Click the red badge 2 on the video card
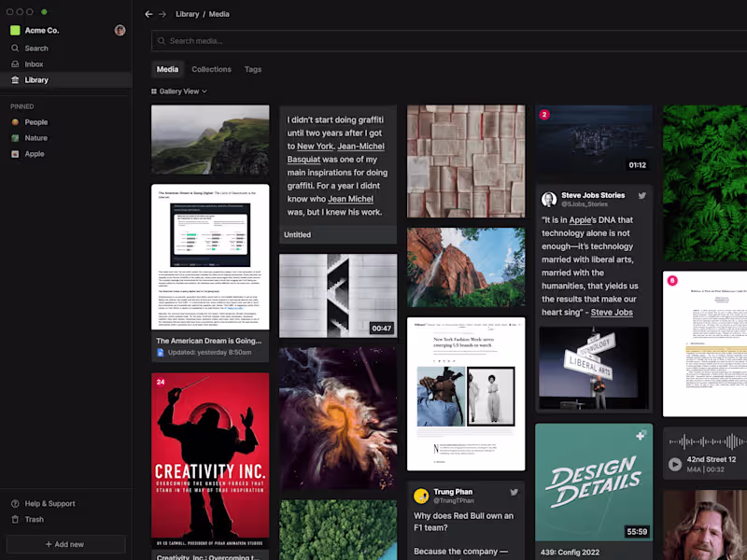The image size is (747, 560). pos(544,114)
